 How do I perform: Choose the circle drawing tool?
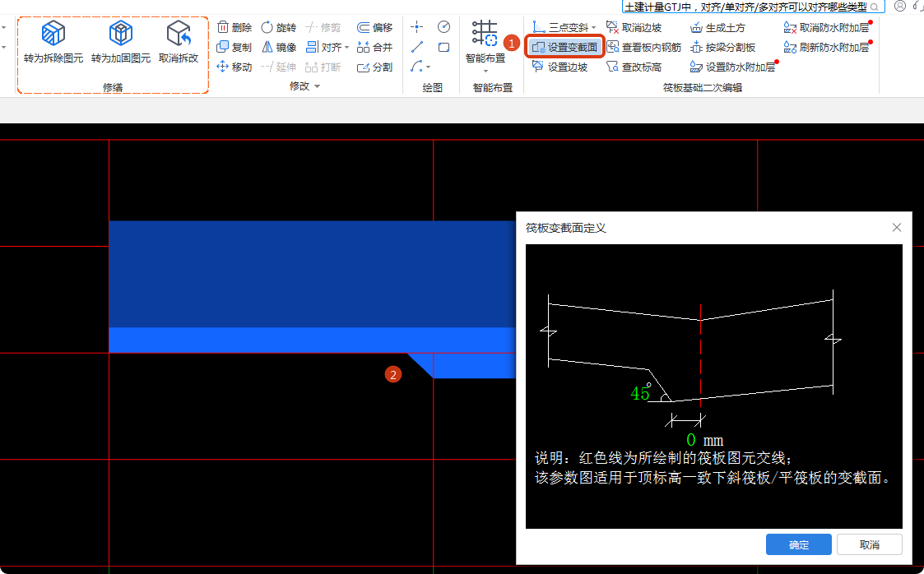(443, 27)
